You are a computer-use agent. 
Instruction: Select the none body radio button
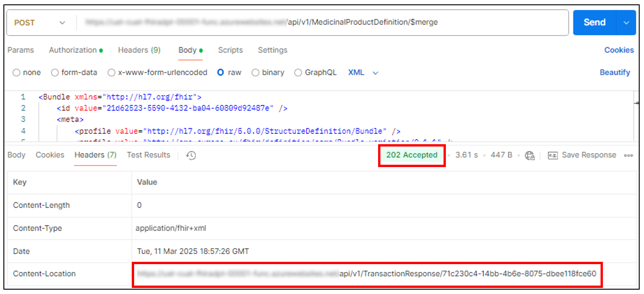pyautogui.click(x=17, y=73)
